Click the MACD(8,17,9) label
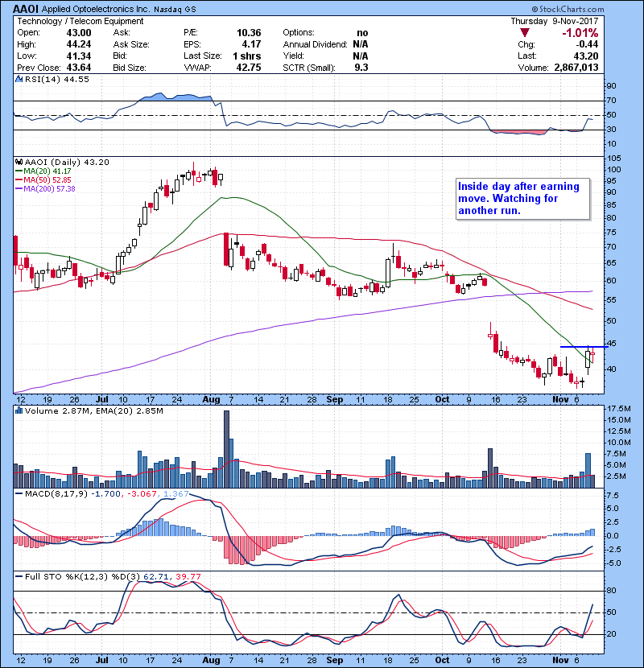The height and width of the screenshot is (668, 644). [56, 494]
